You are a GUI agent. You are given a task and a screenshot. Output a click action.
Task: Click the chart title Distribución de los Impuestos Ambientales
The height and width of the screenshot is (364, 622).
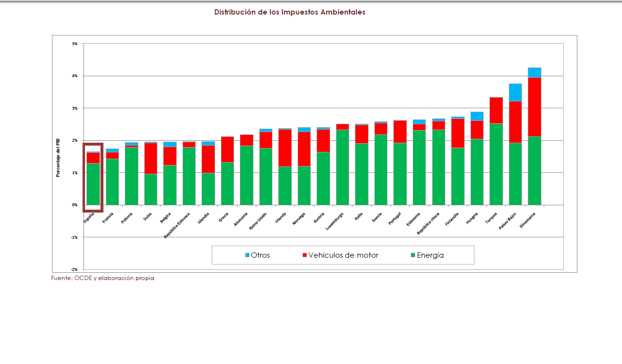tap(289, 12)
